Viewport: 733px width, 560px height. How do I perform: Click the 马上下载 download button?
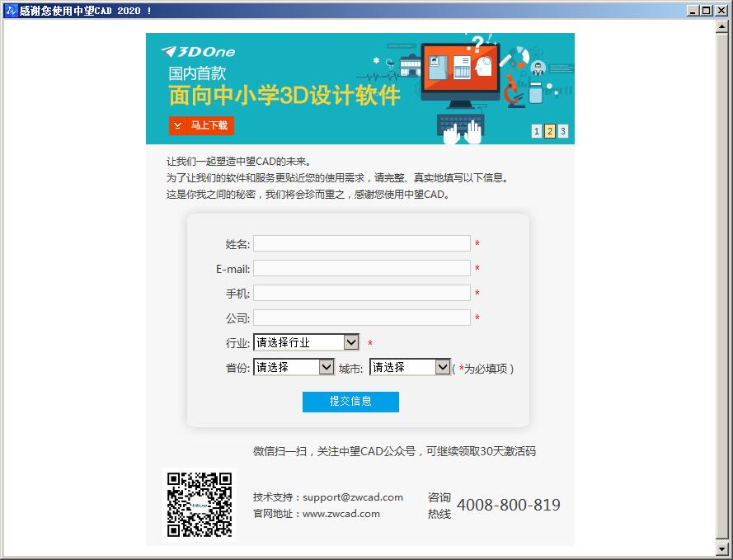coord(201,125)
